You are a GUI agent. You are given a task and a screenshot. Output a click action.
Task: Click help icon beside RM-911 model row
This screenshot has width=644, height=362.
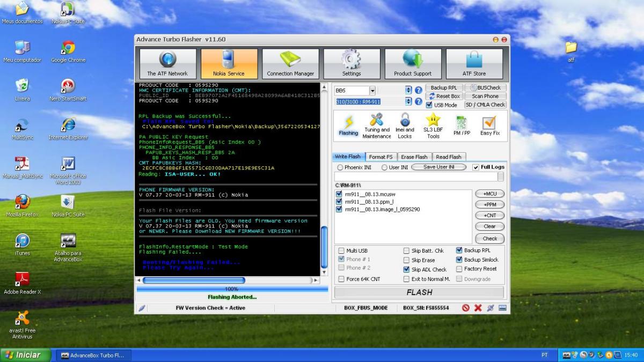[419, 101]
